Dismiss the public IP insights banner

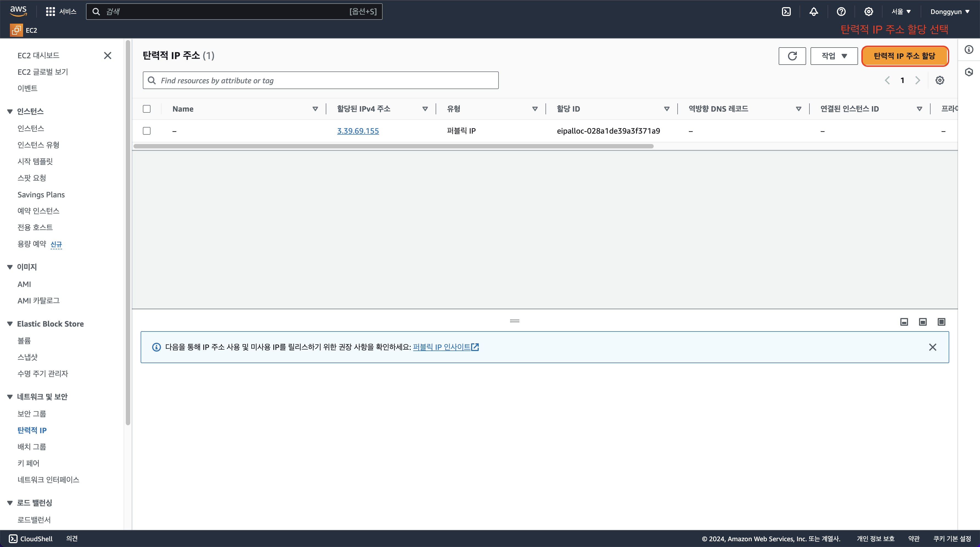[932, 347]
